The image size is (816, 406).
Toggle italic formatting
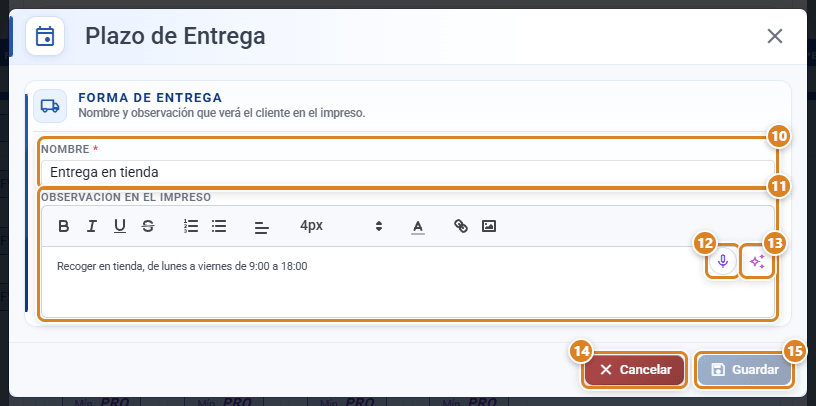[x=92, y=226]
